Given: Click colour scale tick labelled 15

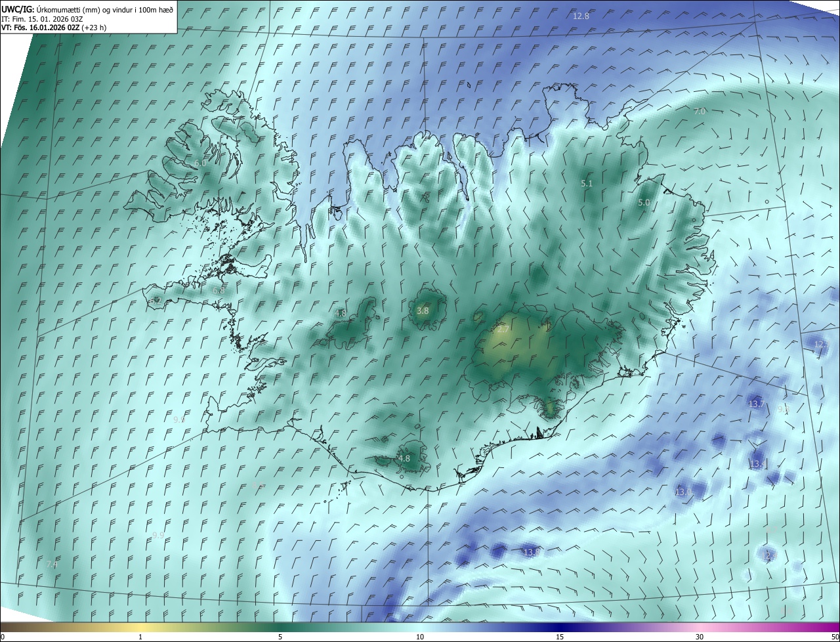Looking at the screenshot, I should (x=560, y=637).
